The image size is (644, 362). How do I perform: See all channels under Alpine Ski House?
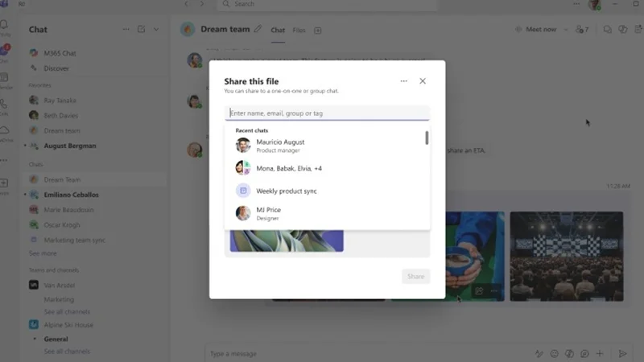tap(67, 352)
